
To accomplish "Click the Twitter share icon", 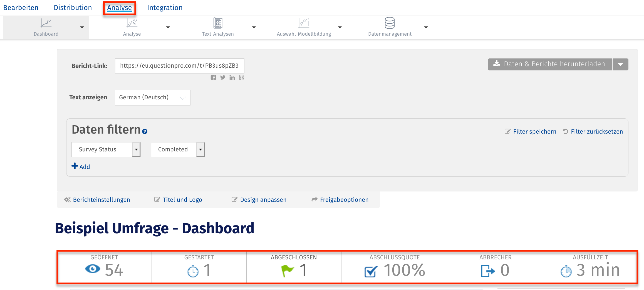I will click(223, 78).
